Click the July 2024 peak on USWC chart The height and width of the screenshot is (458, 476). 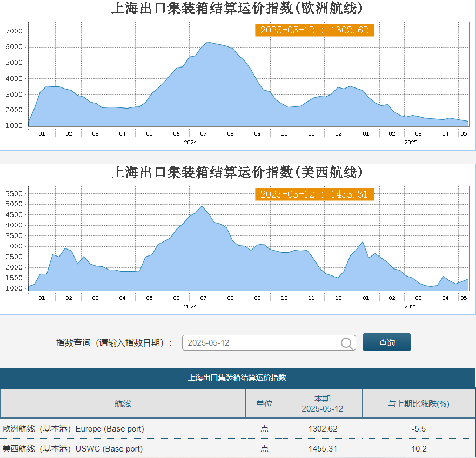(202, 206)
